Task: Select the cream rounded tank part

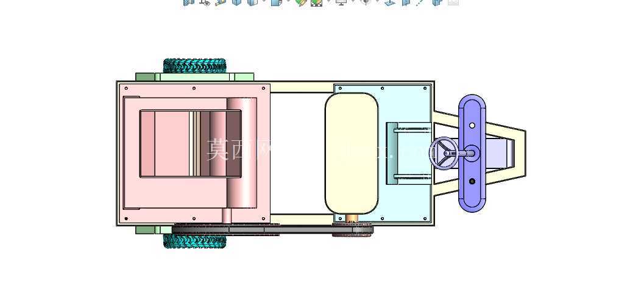Action: point(352,154)
